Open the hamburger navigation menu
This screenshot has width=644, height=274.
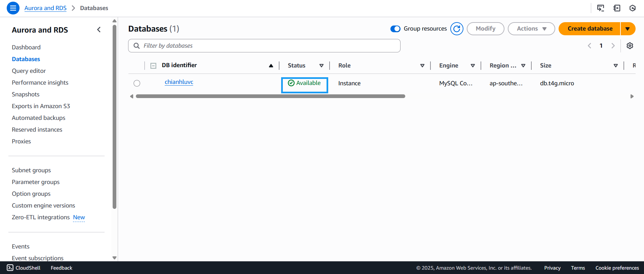13,8
